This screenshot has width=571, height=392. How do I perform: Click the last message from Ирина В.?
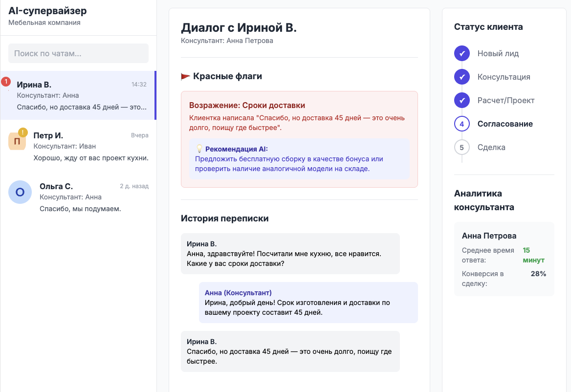290,351
